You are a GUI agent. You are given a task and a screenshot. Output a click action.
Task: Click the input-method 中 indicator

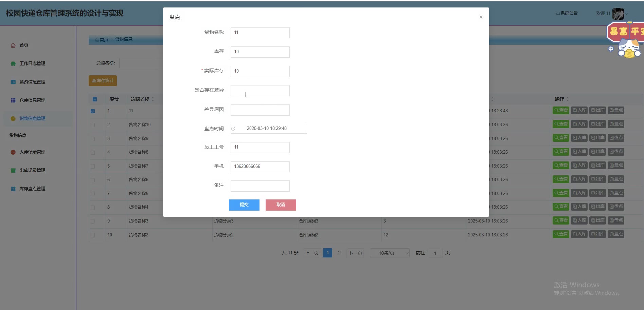tap(611, 49)
